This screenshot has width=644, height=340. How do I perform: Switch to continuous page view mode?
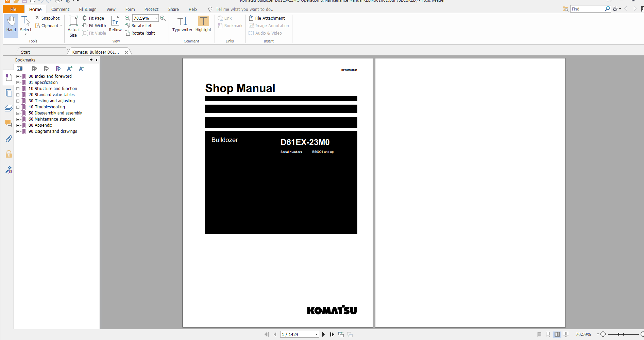coord(548,335)
